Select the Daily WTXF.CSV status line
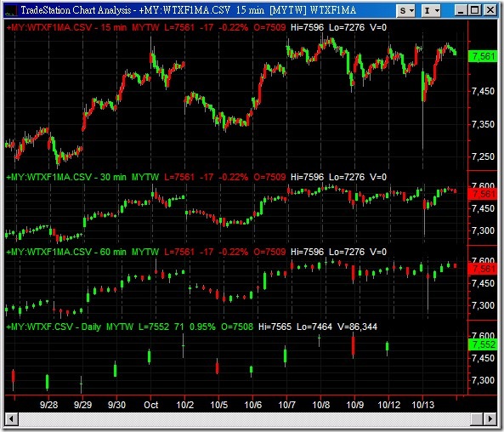Screen dimensions: 504x432 click(192, 327)
